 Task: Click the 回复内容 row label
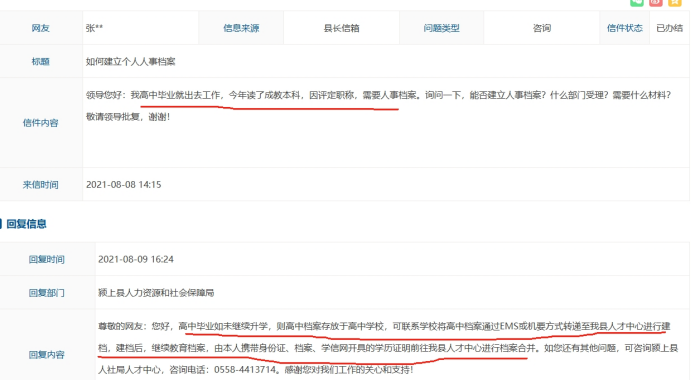(x=47, y=355)
